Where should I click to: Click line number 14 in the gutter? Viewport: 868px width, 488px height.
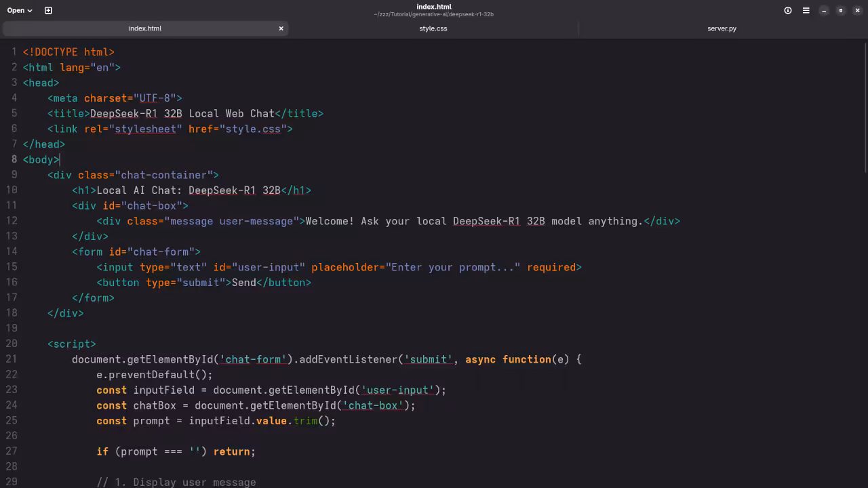point(12,251)
